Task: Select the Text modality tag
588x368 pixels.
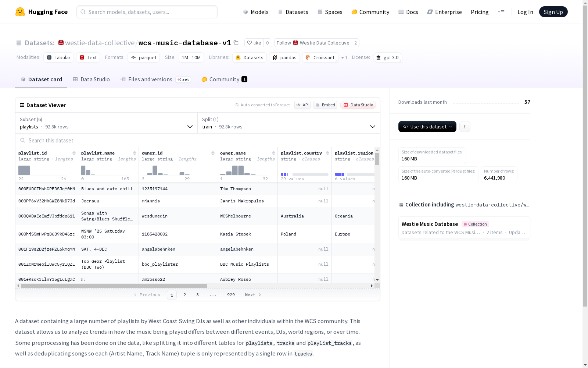Action: pyautogui.click(x=88, y=57)
